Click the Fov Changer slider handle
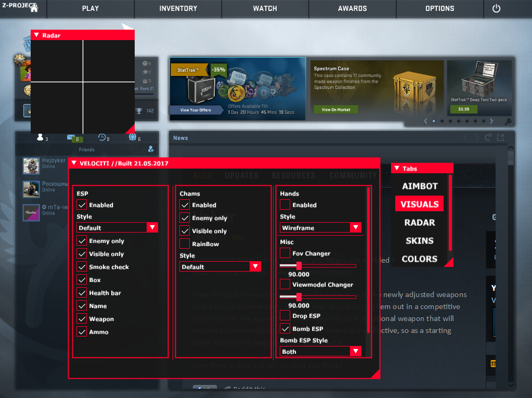This screenshot has width=532, height=398. pos(299,266)
